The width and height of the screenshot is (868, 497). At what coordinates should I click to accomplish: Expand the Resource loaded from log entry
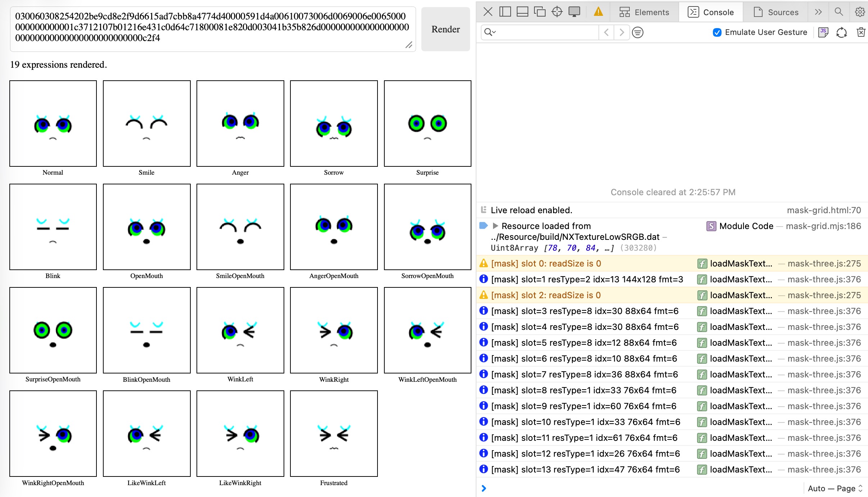(495, 226)
